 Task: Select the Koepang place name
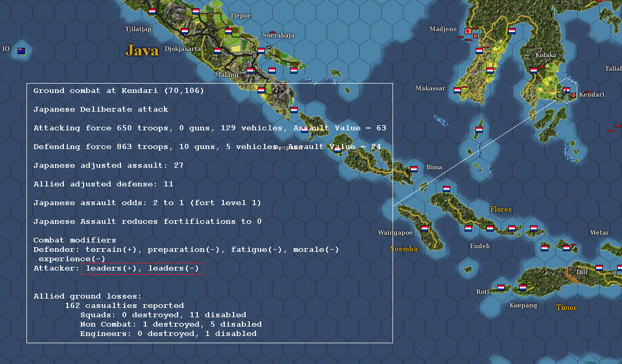pos(523,305)
